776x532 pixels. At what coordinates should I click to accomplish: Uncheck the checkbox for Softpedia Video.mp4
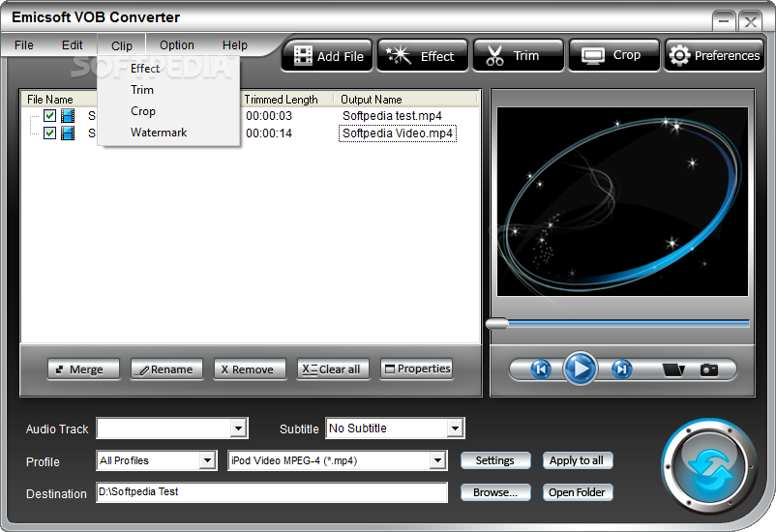click(49, 133)
